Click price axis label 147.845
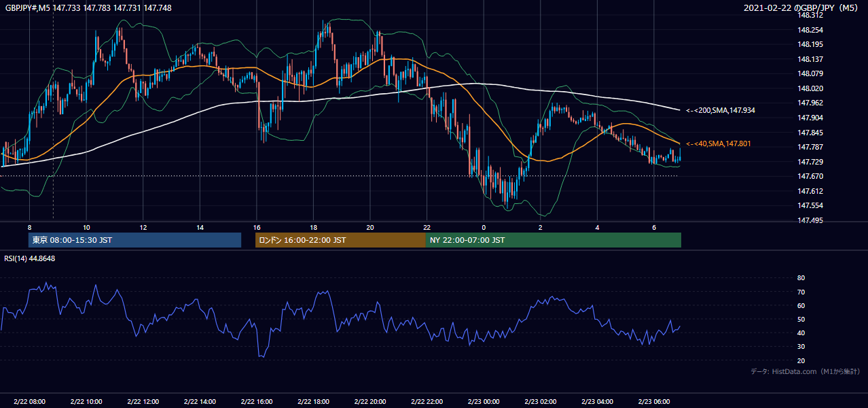 coord(810,133)
